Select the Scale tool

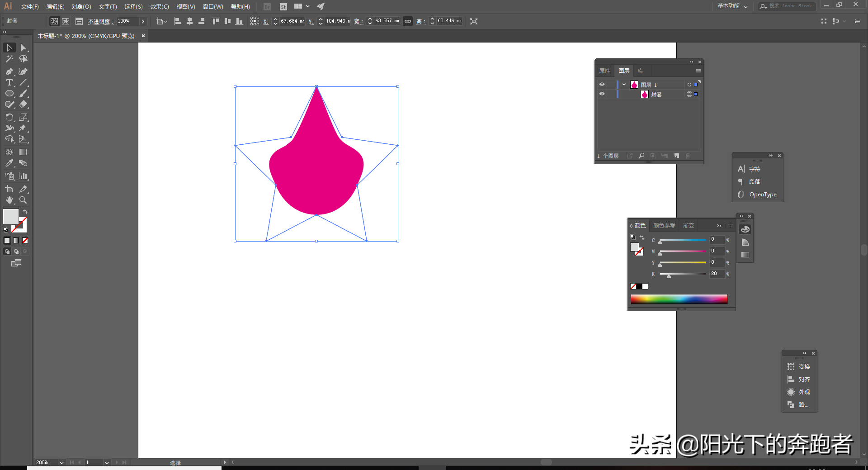(23, 117)
